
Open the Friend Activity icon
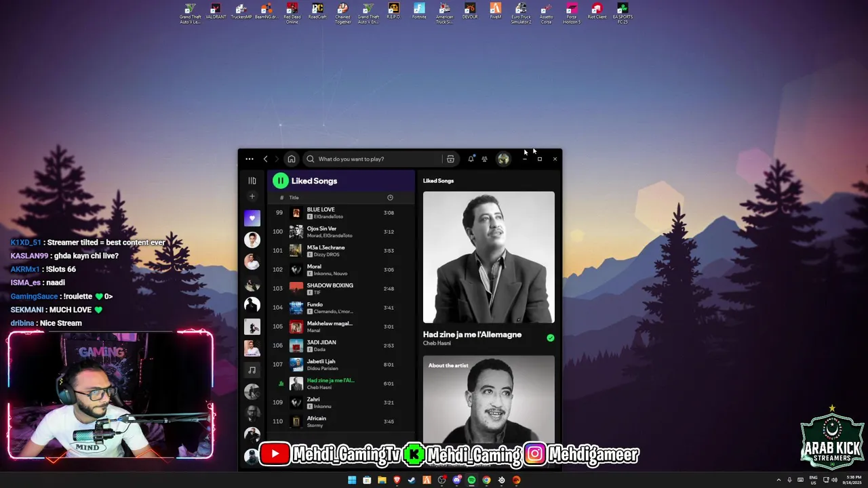(484, 159)
